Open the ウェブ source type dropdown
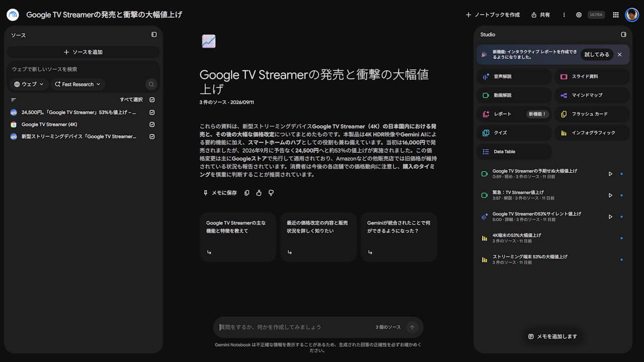This screenshot has width=644, height=362. tap(29, 84)
